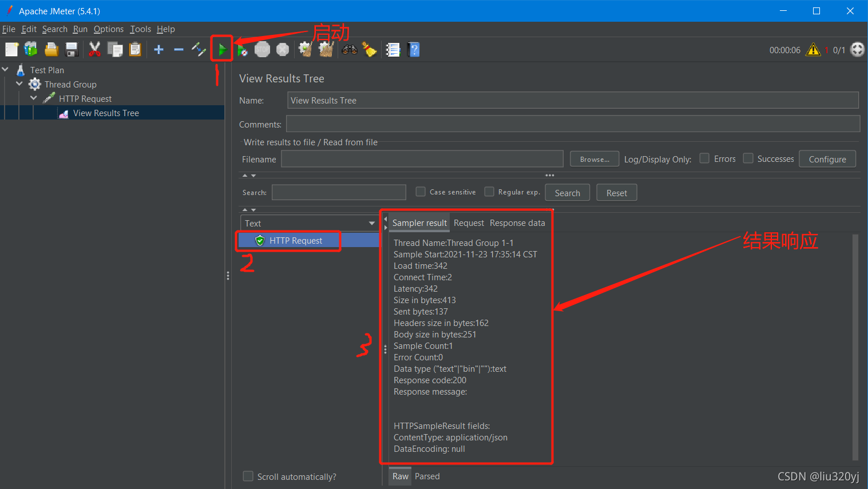Viewport: 868px width, 489px height.
Task: Open Help with question mark icon
Action: click(x=414, y=50)
